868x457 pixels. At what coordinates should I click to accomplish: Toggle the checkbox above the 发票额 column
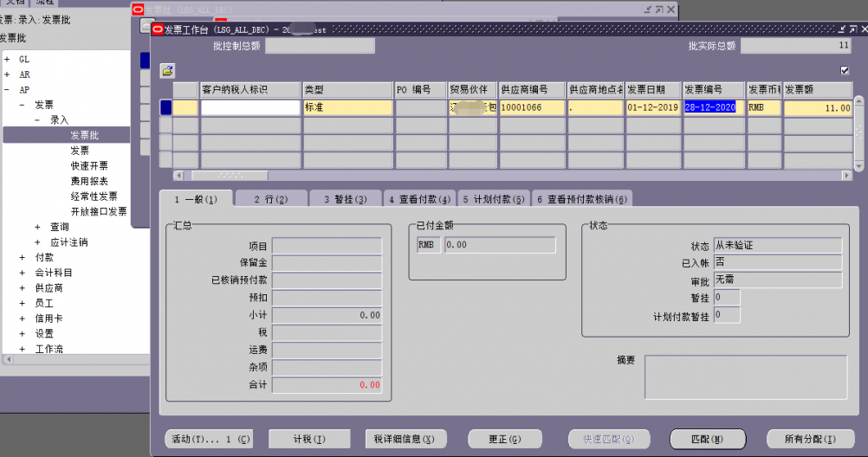(x=845, y=71)
